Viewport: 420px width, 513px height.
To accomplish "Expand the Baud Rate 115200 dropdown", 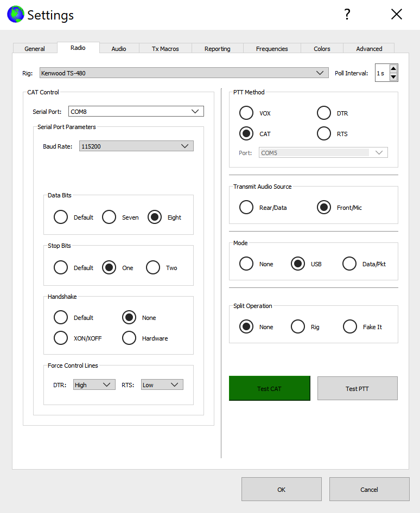I will [x=136, y=146].
